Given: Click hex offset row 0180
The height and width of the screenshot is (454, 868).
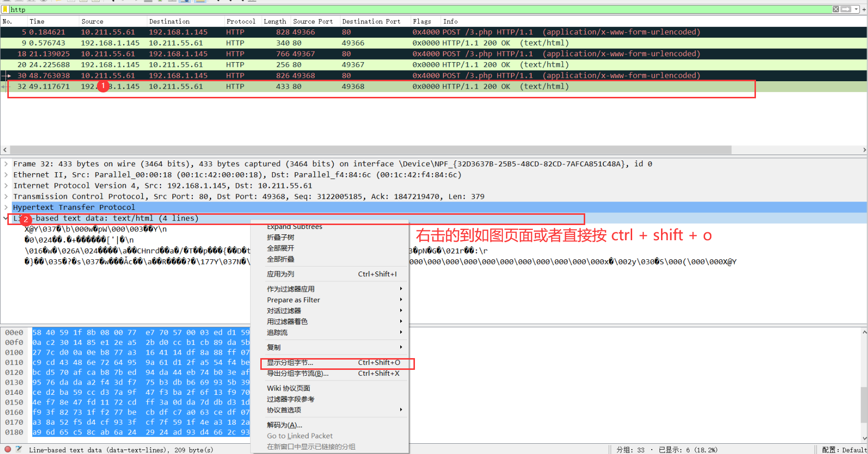Looking at the screenshot, I should tap(14, 432).
